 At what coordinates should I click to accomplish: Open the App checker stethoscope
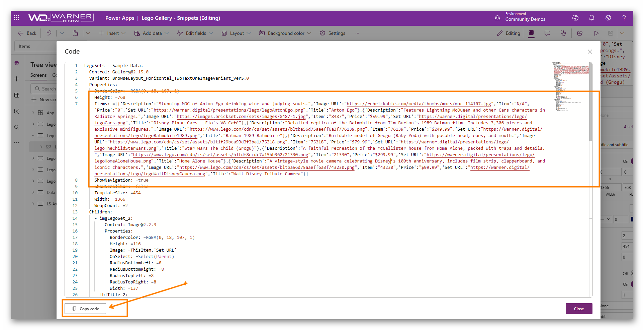tap(563, 33)
